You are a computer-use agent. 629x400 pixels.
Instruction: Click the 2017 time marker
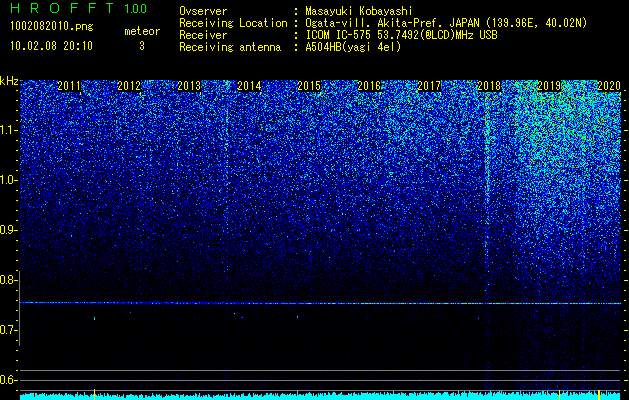click(429, 86)
